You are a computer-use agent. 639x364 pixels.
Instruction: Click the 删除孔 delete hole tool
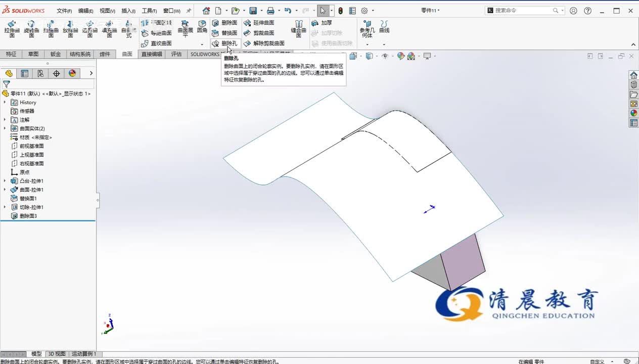point(224,43)
